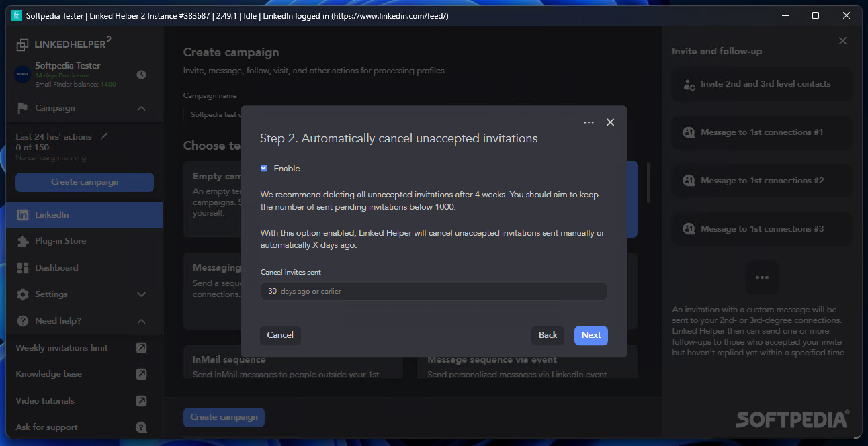Click message icon beside 1st connections #2

pos(689,181)
